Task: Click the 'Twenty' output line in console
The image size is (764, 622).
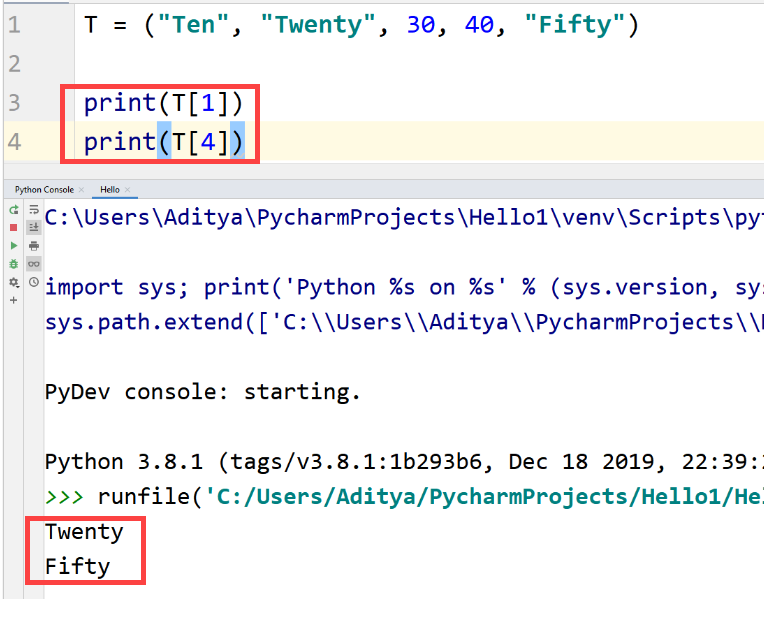Action: [x=84, y=532]
